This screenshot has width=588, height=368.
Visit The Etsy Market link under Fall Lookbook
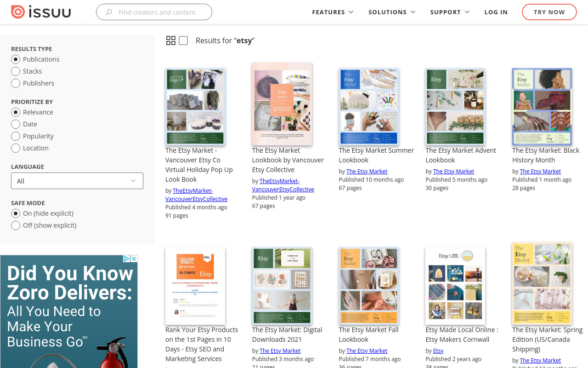(x=367, y=351)
